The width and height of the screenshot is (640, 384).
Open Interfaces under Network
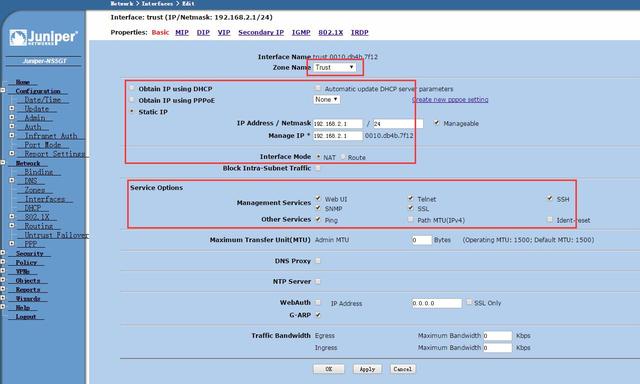click(45, 199)
